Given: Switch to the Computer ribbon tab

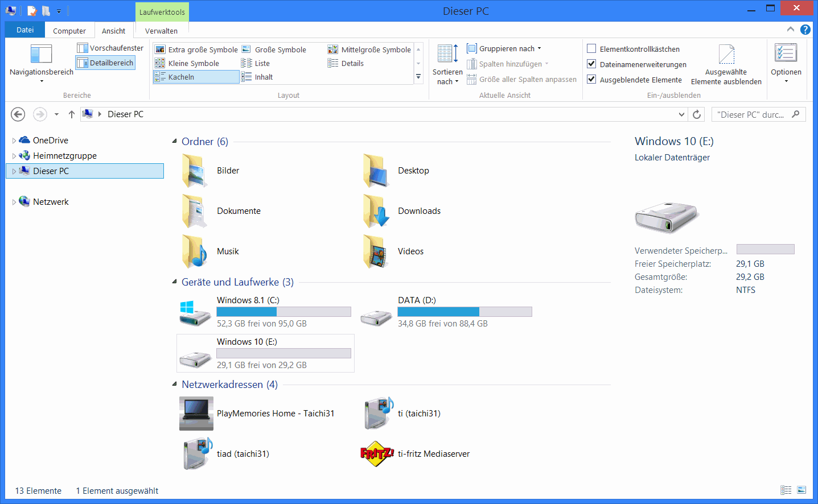Looking at the screenshot, I should tap(69, 31).
